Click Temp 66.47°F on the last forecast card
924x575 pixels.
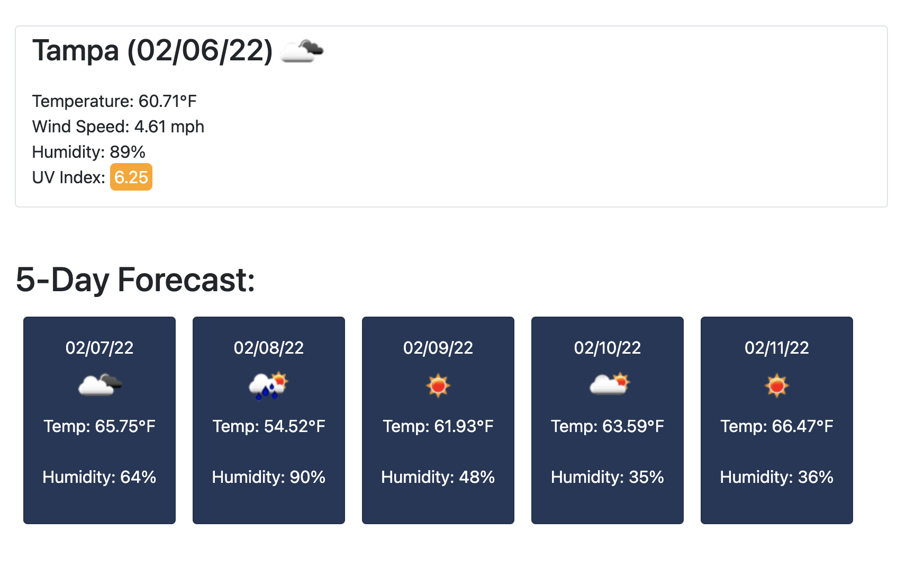point(776,426)
